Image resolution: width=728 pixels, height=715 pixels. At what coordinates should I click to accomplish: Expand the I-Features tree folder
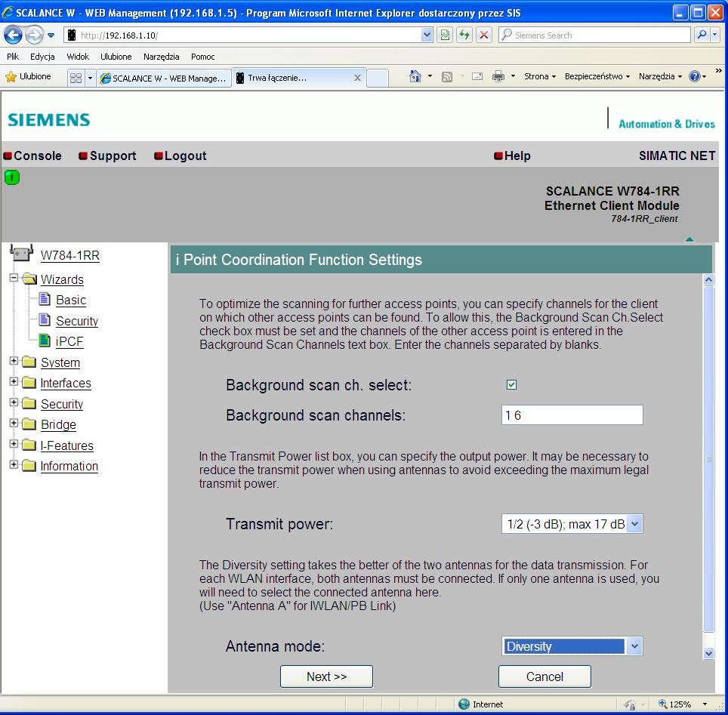pos(14,444)
